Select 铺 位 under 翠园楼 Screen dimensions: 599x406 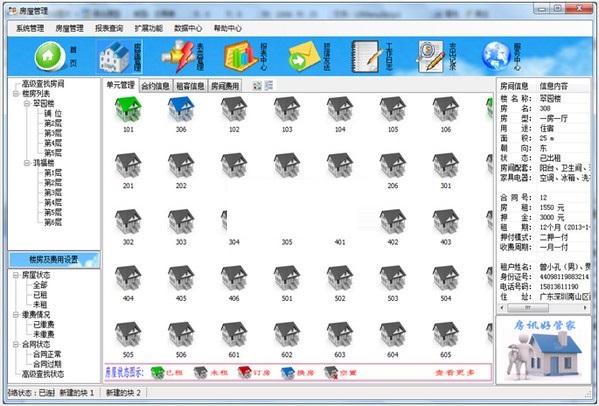point(53,113)
